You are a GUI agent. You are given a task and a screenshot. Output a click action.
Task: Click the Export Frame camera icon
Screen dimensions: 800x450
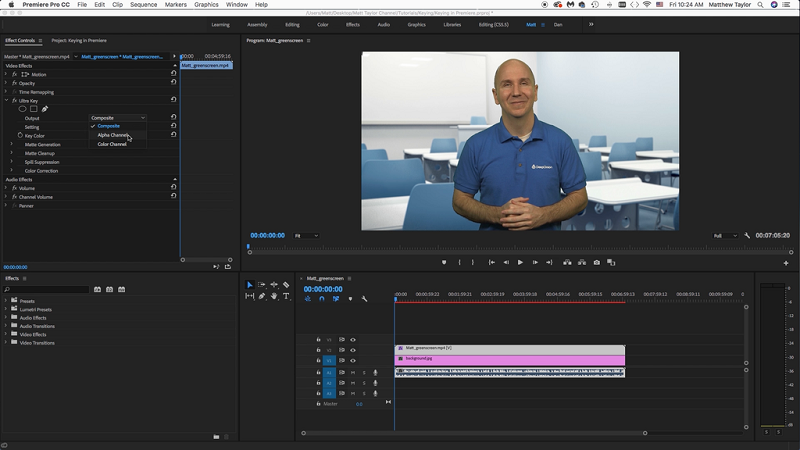[x=597, y=262]
